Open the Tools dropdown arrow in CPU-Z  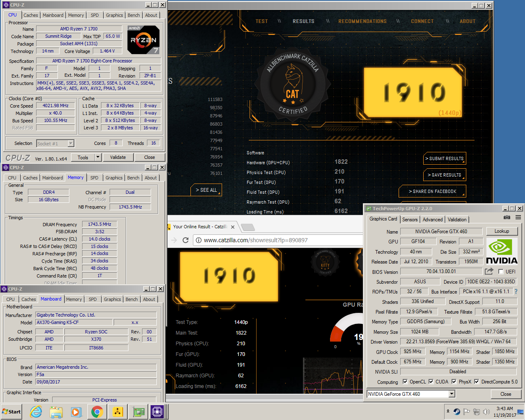(98, 157)
